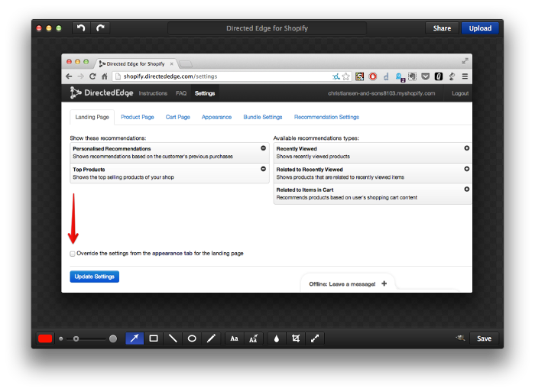This screenshot has width=535, height=392.
Task: Open the christiansen-and-sons8103.myshopify.com shop link
Action: 381,93
